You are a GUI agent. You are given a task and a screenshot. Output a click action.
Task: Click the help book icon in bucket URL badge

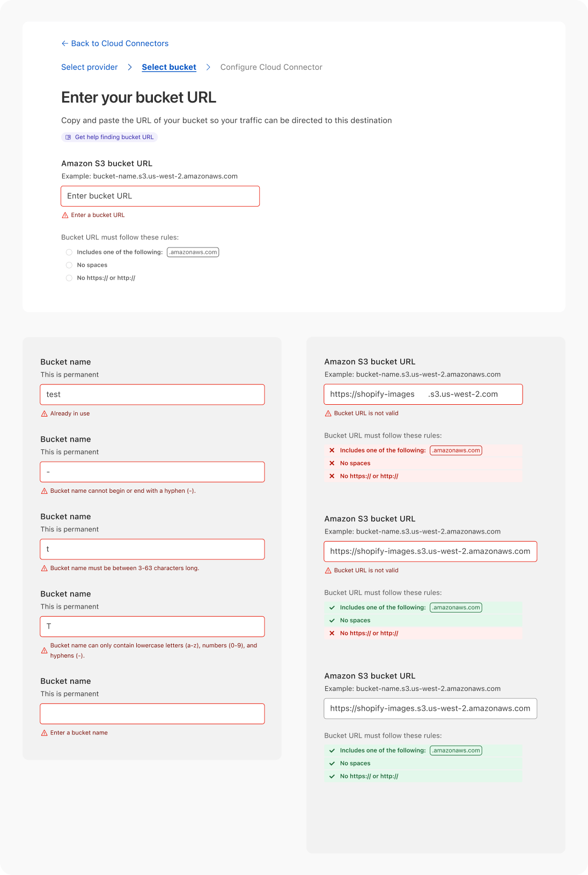tap(68, 137)
